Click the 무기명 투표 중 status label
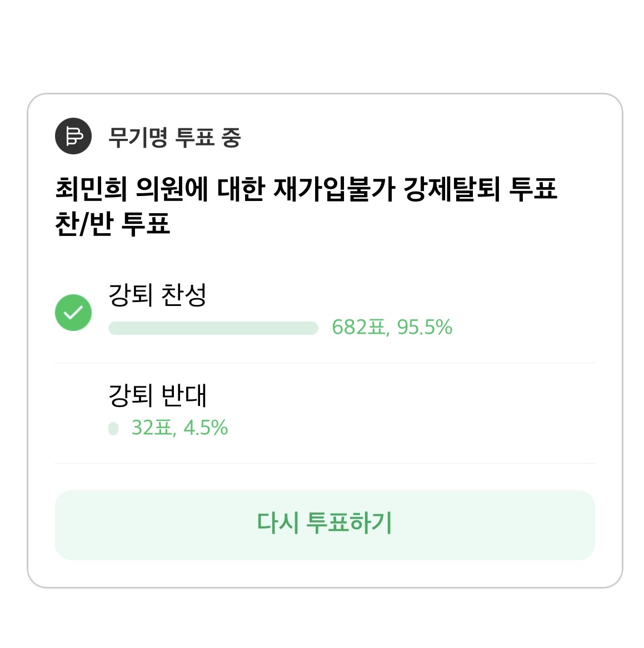The width and height of the screenshot is (644, 648). click(x=174, y=137)
